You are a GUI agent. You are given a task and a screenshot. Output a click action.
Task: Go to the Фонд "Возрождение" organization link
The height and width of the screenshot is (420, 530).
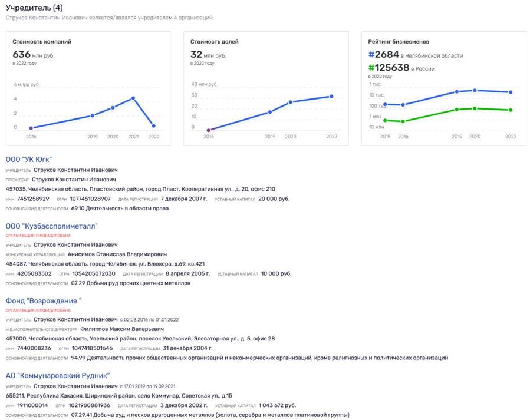(x=43, y=300)
